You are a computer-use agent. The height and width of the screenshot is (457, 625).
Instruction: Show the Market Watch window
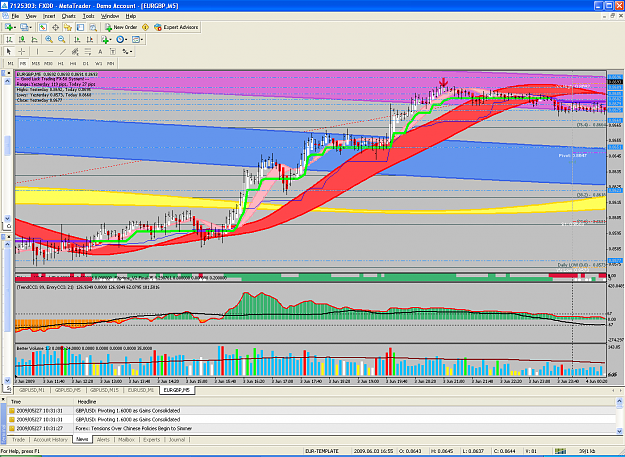pos(43,27)
